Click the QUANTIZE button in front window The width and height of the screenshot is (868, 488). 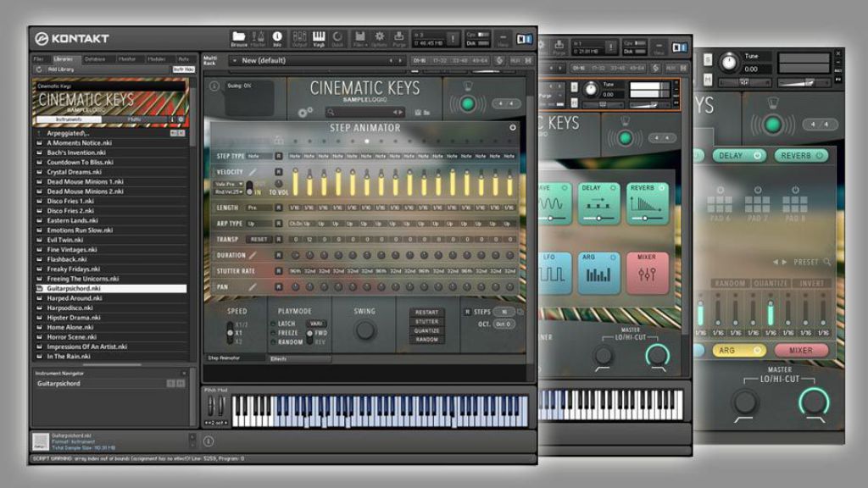427,330
